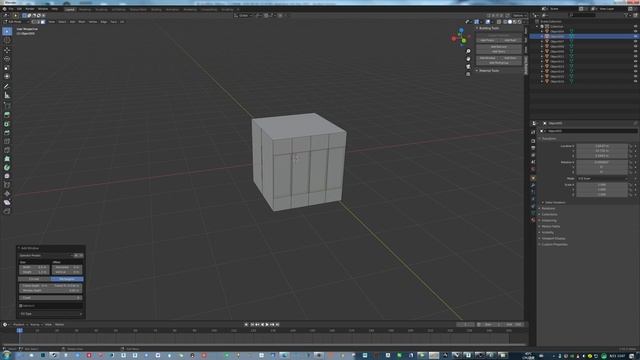Click the Window Depth slider field

click(x=51, y=291)
